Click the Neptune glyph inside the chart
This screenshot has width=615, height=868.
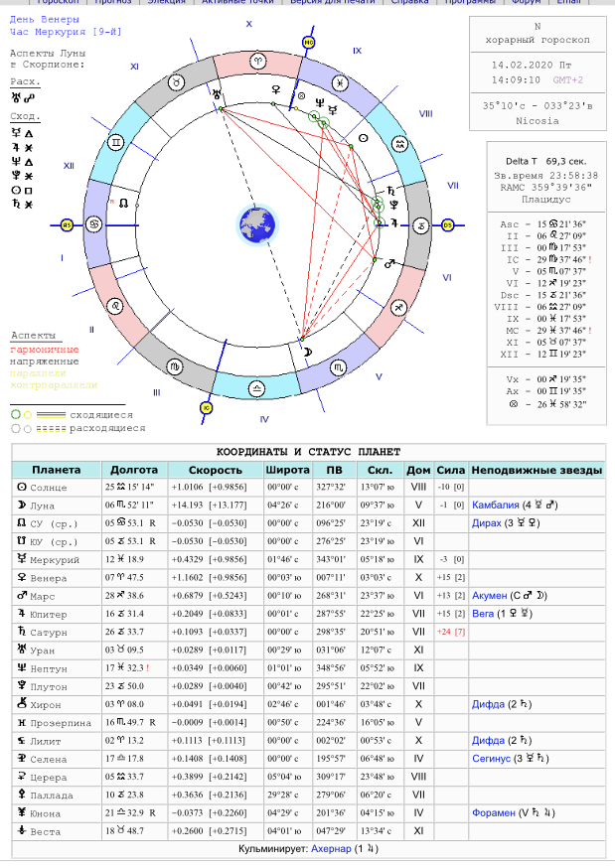coord(319,103)
